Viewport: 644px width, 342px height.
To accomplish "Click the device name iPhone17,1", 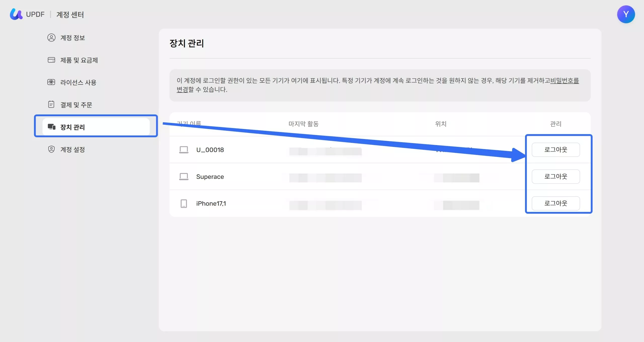I will pos(211,203).
